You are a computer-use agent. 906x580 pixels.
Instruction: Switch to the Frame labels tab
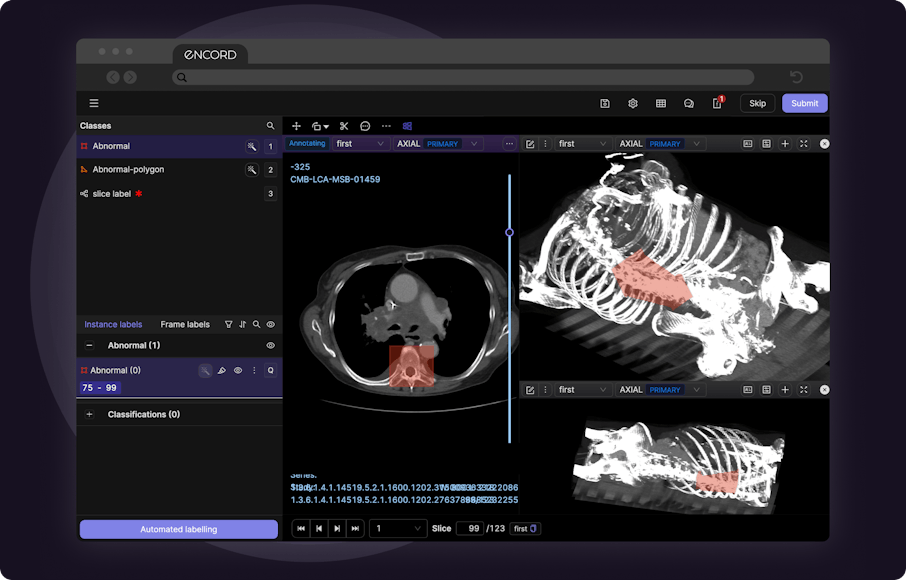[x=185, y=325]
